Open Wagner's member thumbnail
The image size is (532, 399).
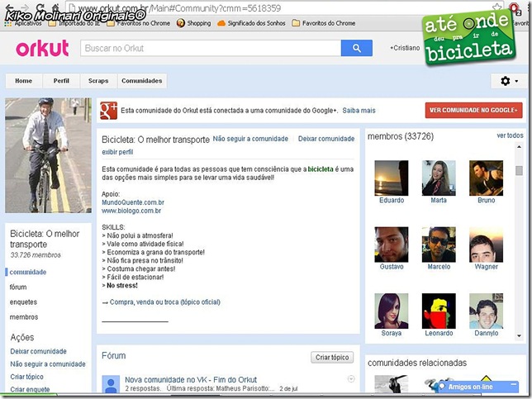pyautogui.click(x=487, y=245)
